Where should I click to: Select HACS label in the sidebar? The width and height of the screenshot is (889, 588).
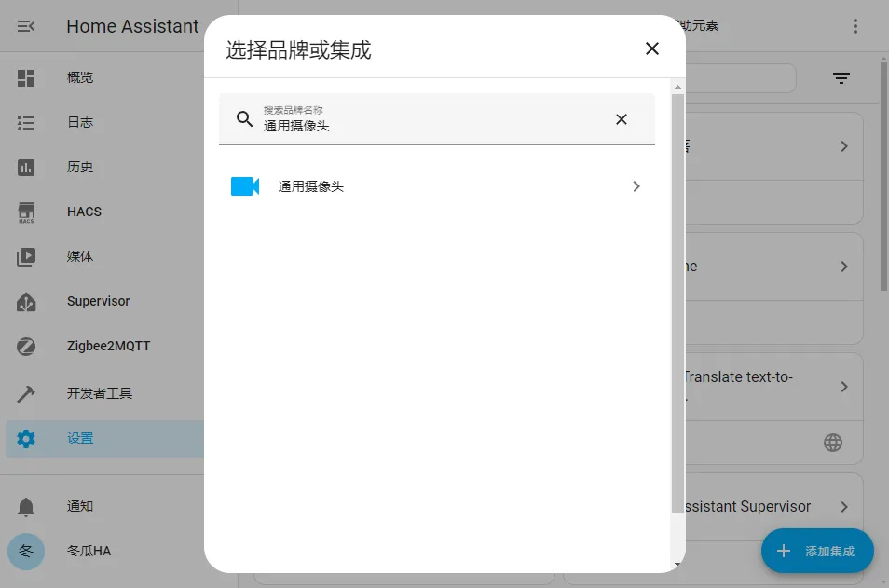coord(84,212)
